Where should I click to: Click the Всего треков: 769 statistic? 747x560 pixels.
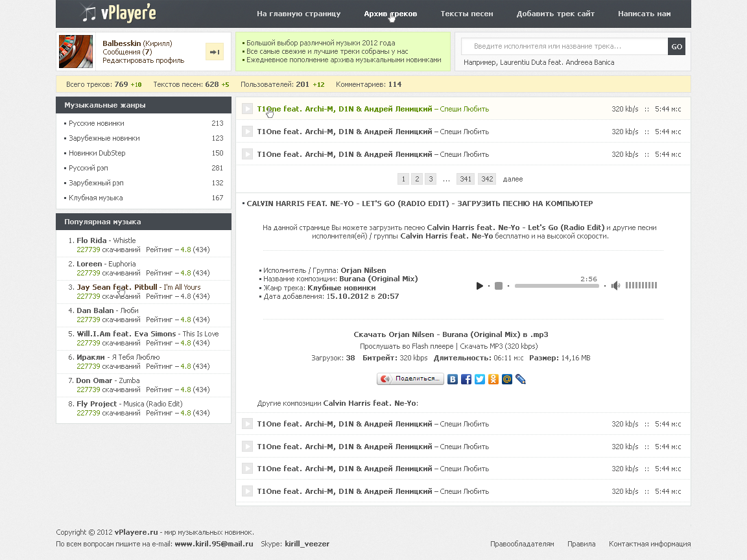click(x=97, y=84)
